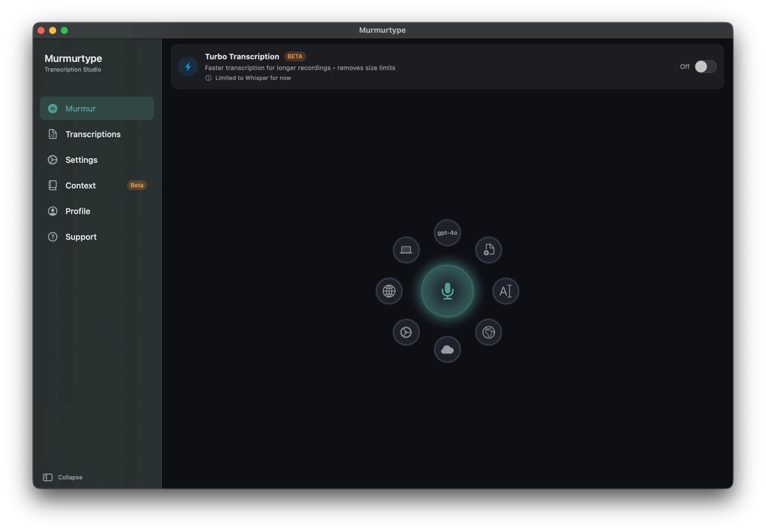Click the cloud icon bubble
766x532 pixels.
point(447,349)
